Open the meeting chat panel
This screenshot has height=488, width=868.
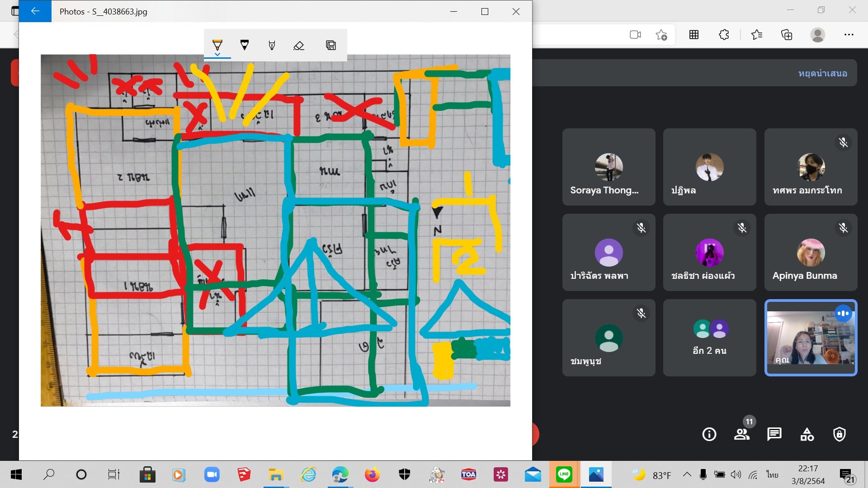point(774,434)
